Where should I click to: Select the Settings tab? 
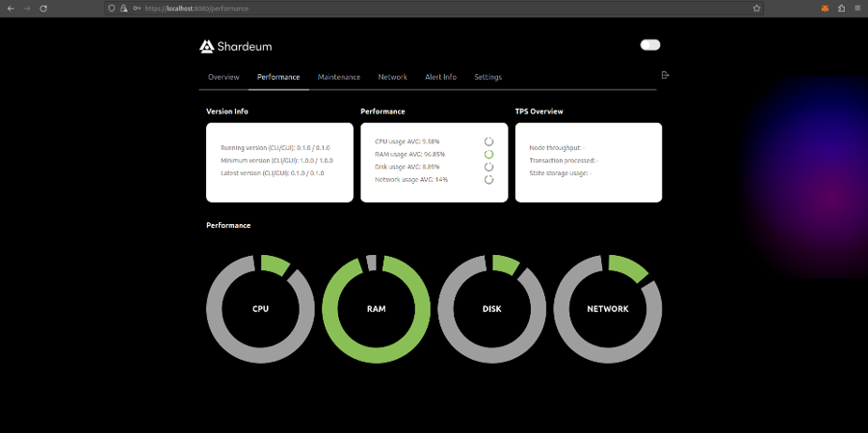(x=488, y=77)
